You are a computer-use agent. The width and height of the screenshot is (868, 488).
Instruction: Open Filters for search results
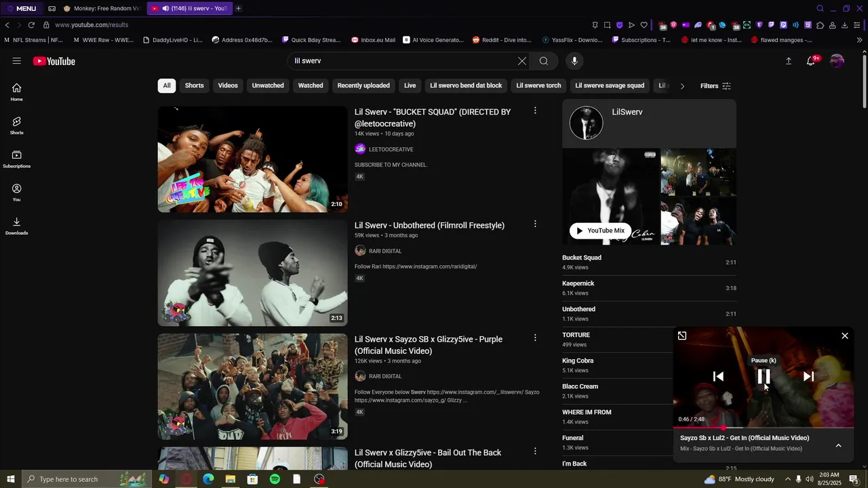tap(715, 86)
